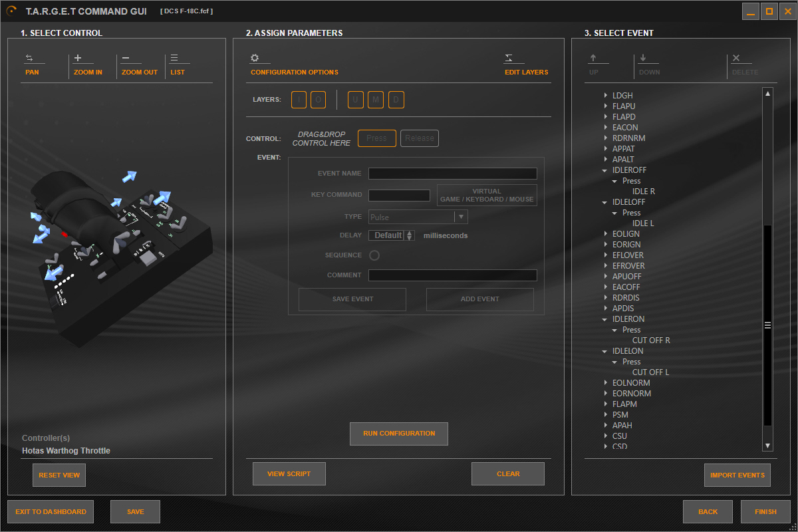Screen dimensions: 798x532
Task: Collapse the IDLEROFF event
Action: [x=605, y=170]
